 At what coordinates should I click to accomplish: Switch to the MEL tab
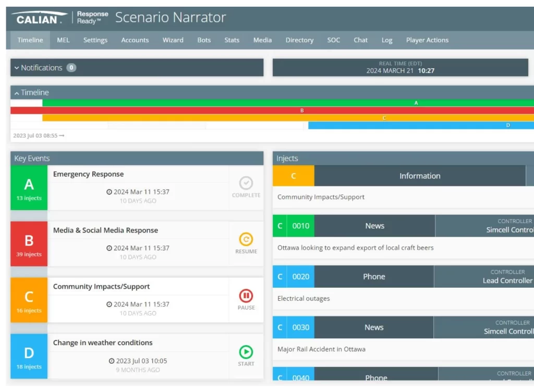pos(63,40)
